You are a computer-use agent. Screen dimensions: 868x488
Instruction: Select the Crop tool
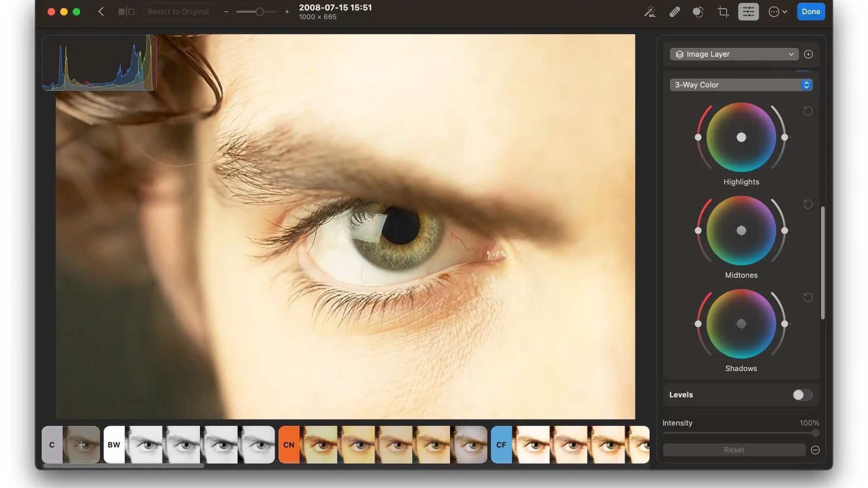point(723,12)
